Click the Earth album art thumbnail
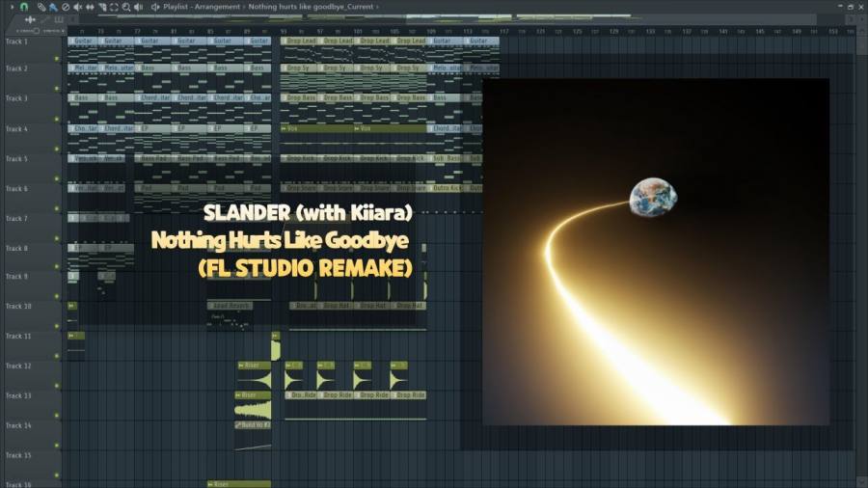The height and width of the screenshot is (488, 868). coord(656,252)
